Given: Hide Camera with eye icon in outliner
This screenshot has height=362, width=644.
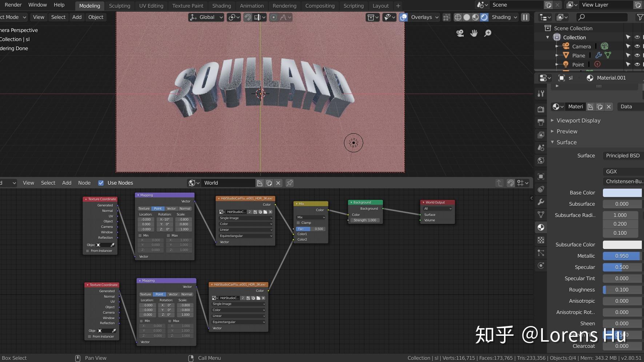Looking at the screenshot, I should [x=637, y=46].
